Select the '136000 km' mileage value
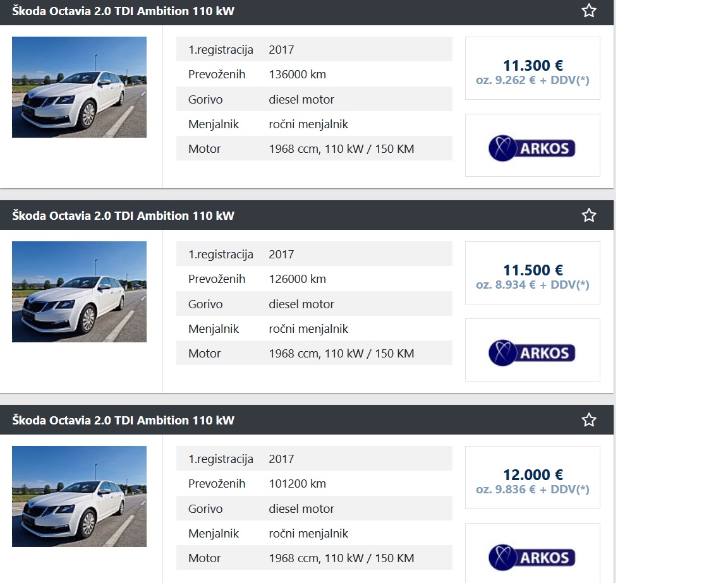 click(x=297, y=75)
